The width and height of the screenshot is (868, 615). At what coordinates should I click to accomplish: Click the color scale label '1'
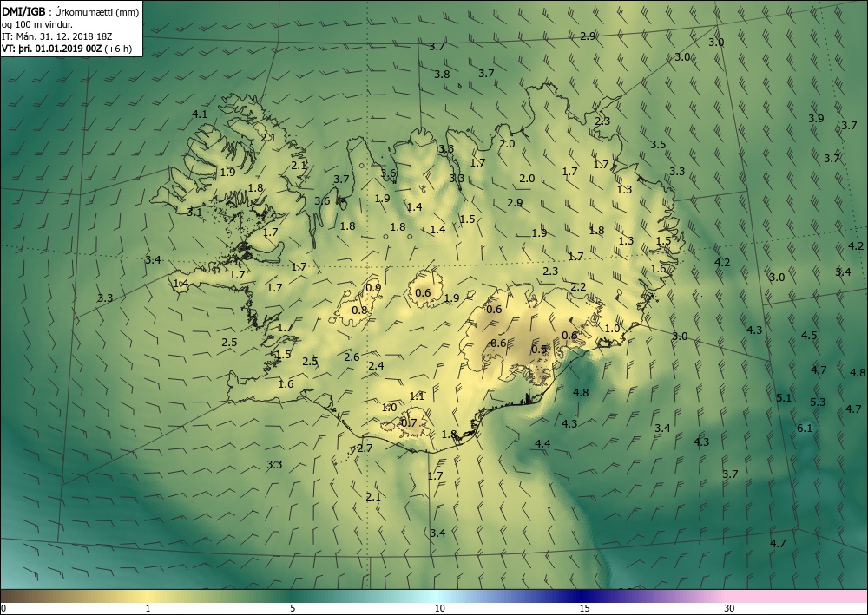pos(148,608)
